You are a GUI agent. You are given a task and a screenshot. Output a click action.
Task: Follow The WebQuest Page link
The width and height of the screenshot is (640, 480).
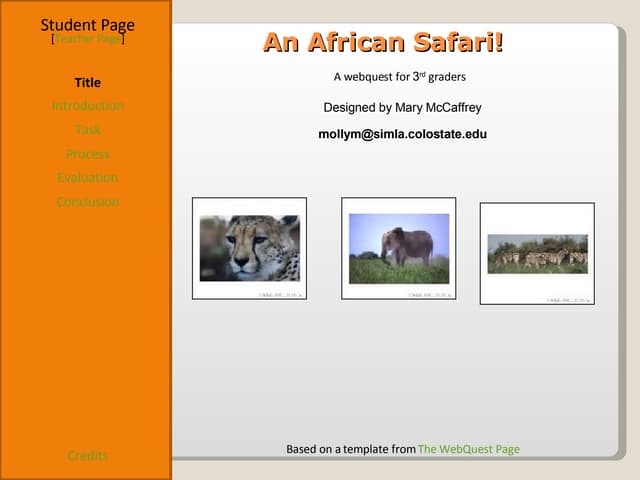(x=468, y=450)
